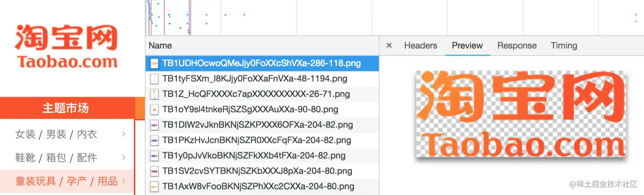This screenshot has height=195, width=644.
Task: Select request TB1tyFSXm_I8KJjy0FoXXaFnVXa-48-1194.png
Action: [262, 79]
